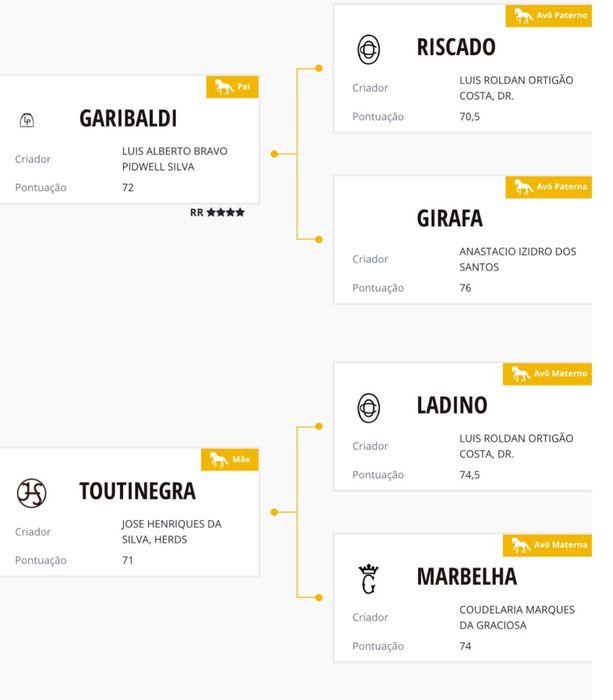Screen dimensions: 613x700
Task: Click Riscado's circular breeder brand icon
Action: coord(368,48)
